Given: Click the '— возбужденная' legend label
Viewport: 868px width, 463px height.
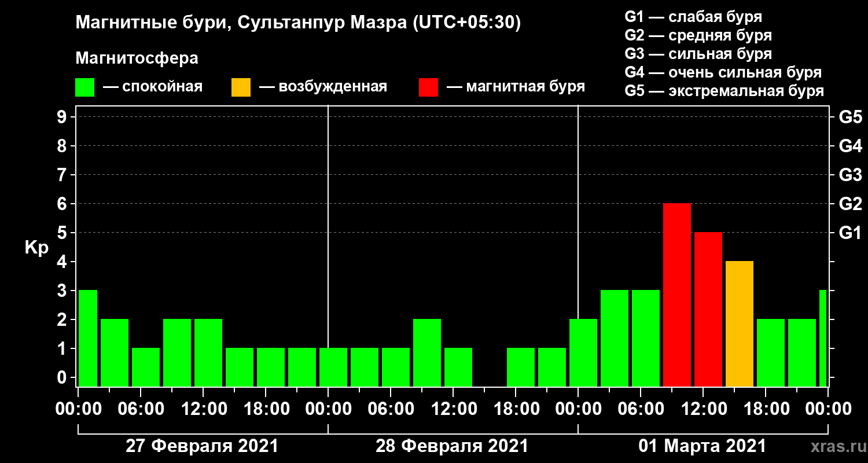Looking at the screenshot, I should 323,87.
